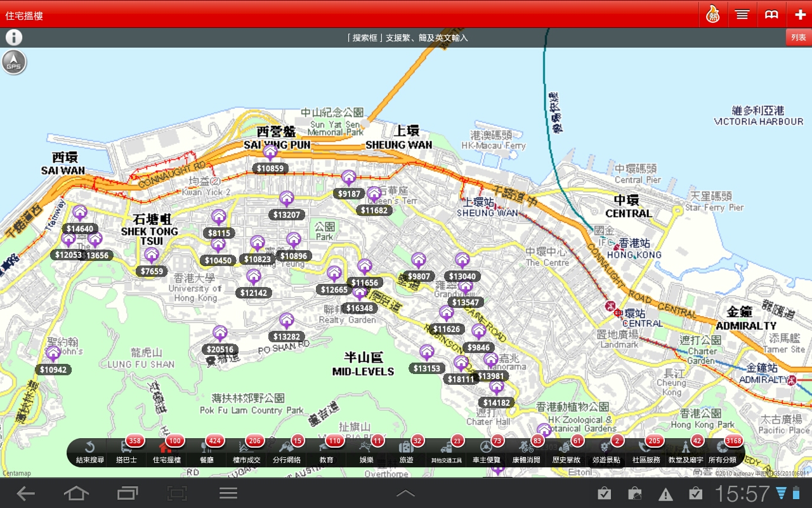Screen dimensions: 812x508
Task: Tap the Android home button
Action: point(76,493)
